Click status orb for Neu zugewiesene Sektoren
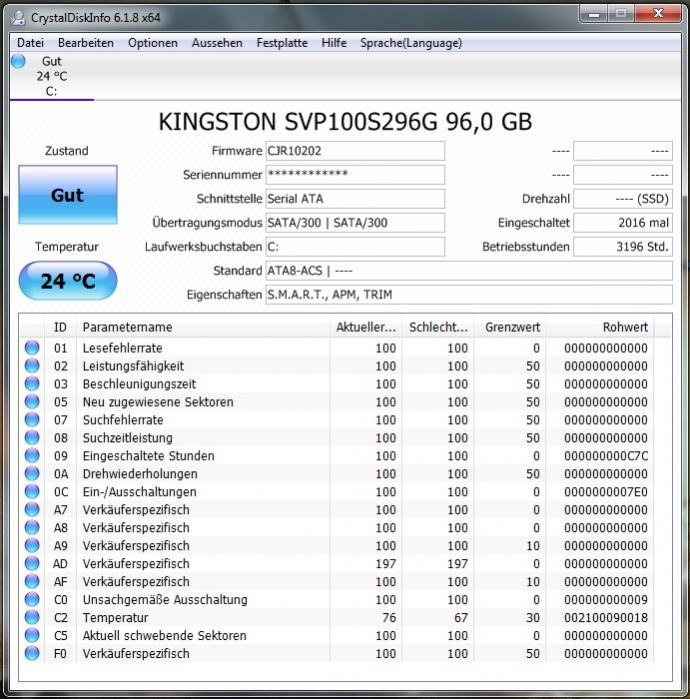690x699 pixels. pos(32,401)
